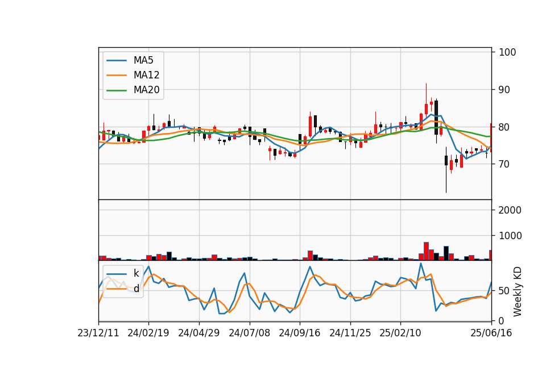The height and width of the screenshot is (392, 546).
Task: Click the 100 price axis tick label
Action: click(x=507, y=52)
